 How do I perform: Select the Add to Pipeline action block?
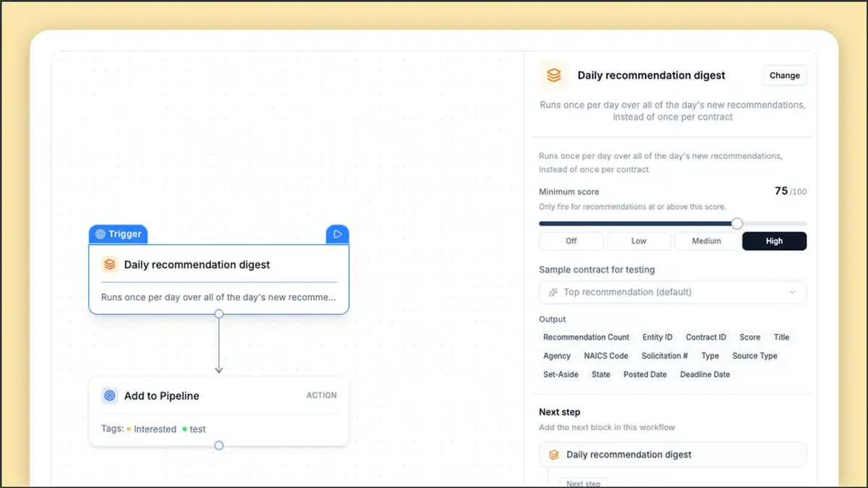[218, 411]
